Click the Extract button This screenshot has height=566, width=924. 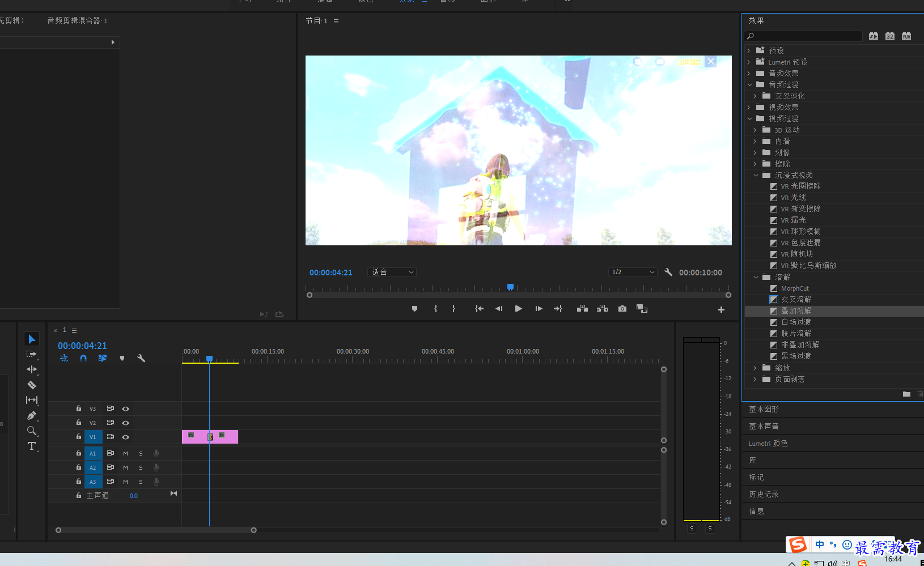tap(602, 309)
